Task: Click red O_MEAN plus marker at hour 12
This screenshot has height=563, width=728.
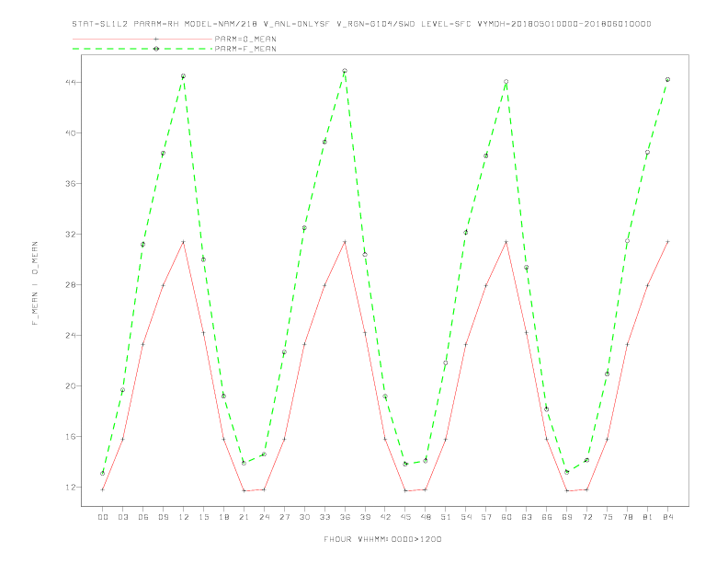Action: (x=184, y=242)
